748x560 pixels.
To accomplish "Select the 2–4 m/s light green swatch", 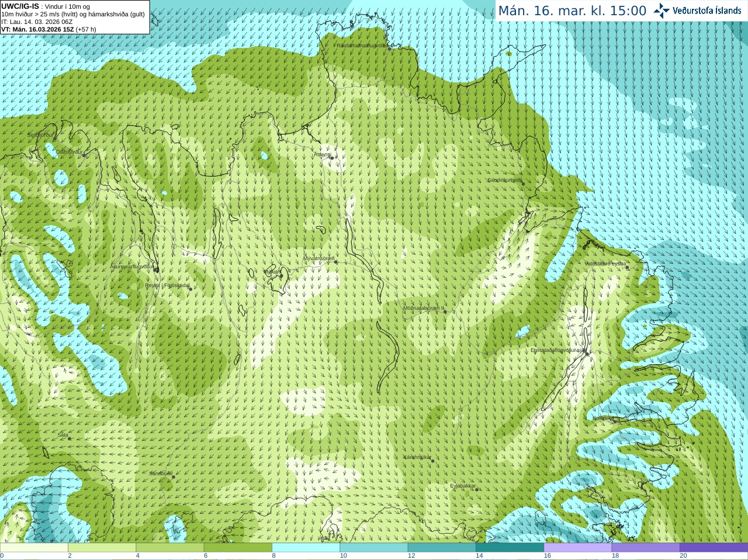I will pyautogui.click(x=102, y=548).
